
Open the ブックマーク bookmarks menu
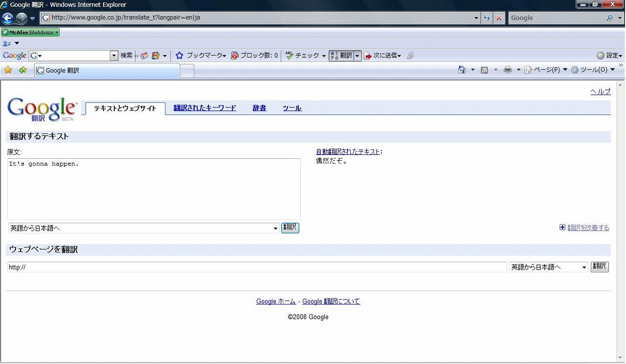click(201, 56)
